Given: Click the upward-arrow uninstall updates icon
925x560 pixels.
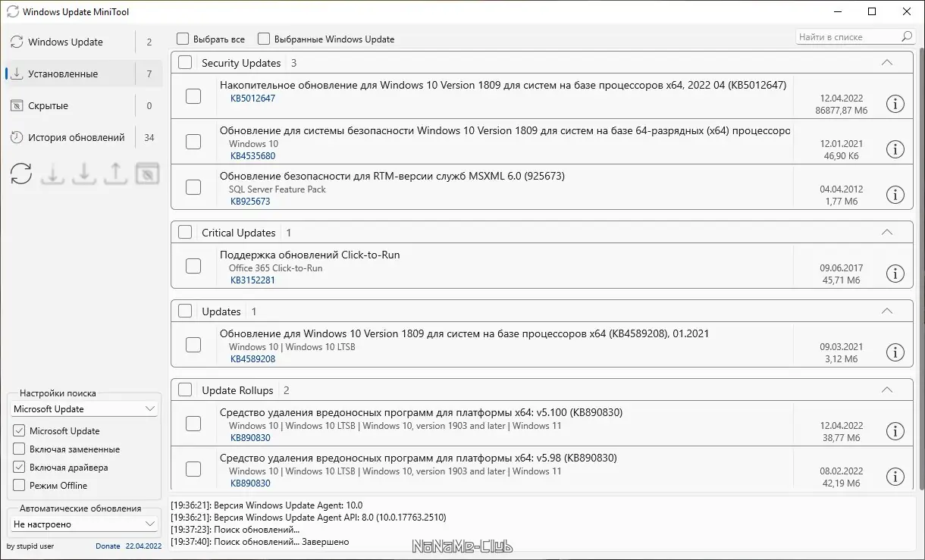Looking at the screenshot, I should [x=115, y=174].
